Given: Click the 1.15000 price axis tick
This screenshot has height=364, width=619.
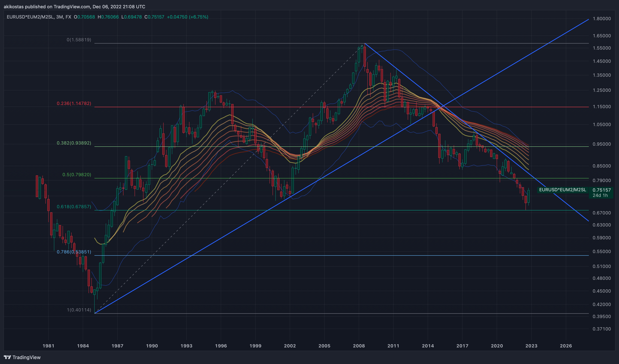Looking at the screenshot, I should pos(601,106).
